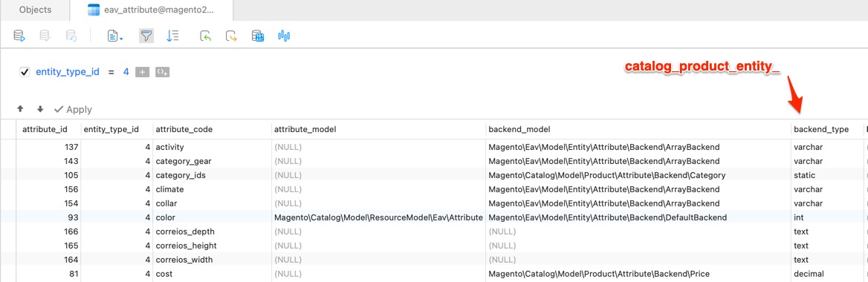The image size is (868, 282).
Task: Add a new filter condition with plus button
Action: tap(142, 72)
